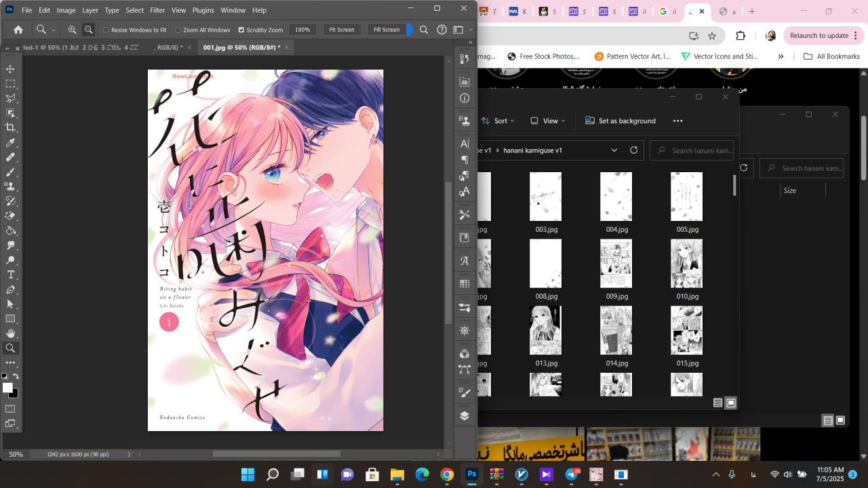Click Set as background button
Viewport: 868px width, 488px height.
[620, 121]
